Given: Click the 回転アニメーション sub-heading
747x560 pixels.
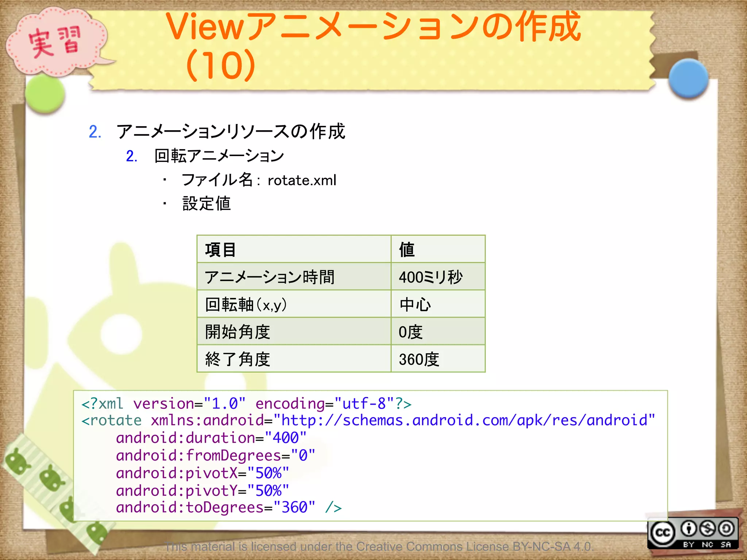Looking at the screenshot, I should 219,156.
